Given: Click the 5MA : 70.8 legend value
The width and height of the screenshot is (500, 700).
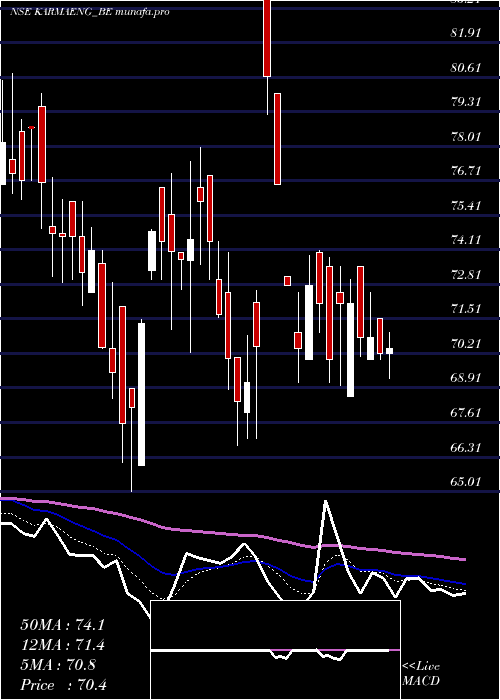Looking at the screenshot, I should click(58, 665).
